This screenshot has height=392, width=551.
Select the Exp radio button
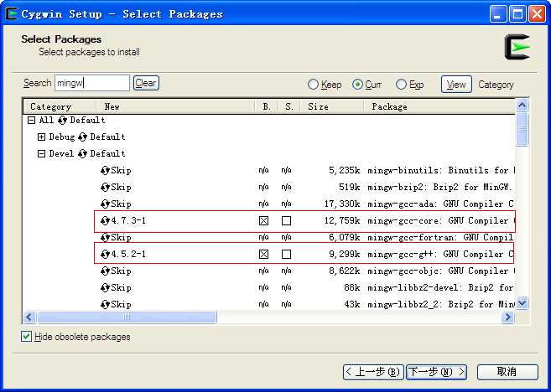pyautogui.click(x=402, y=85)
